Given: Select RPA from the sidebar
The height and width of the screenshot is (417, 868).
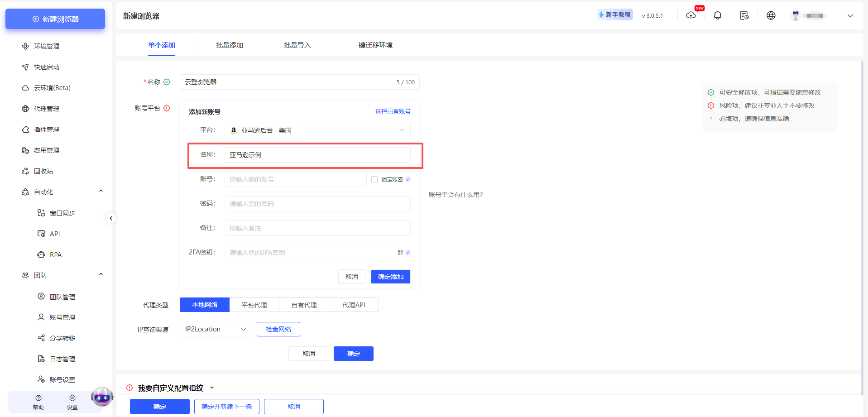Looking at the screenshot, I should (56, 254).
